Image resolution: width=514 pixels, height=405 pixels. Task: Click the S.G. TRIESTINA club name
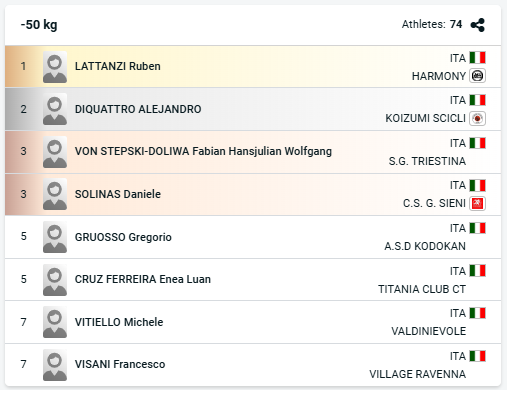(427, 161)
